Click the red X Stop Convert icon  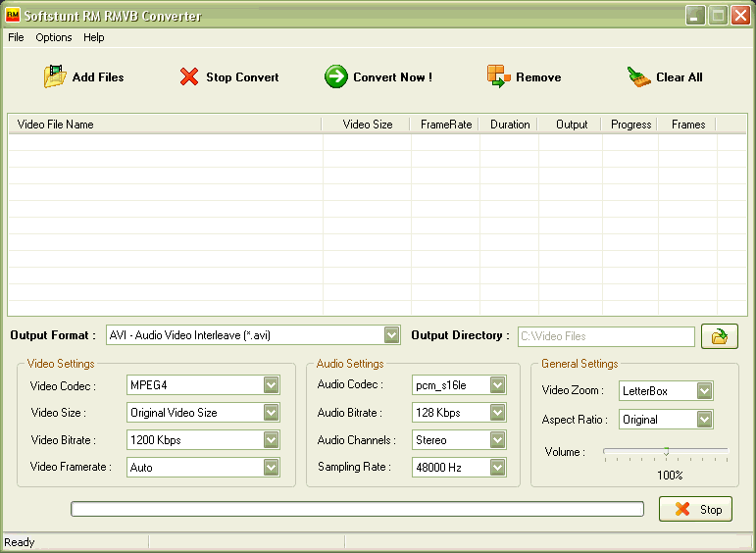tap(189, 76)
